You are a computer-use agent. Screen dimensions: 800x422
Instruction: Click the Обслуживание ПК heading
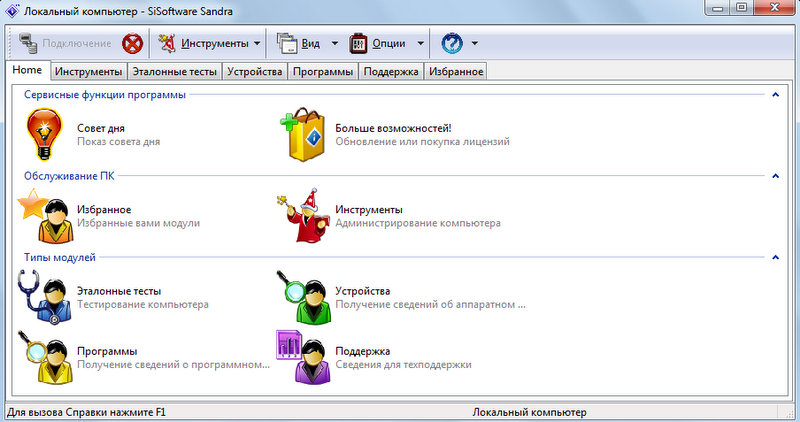69,176
